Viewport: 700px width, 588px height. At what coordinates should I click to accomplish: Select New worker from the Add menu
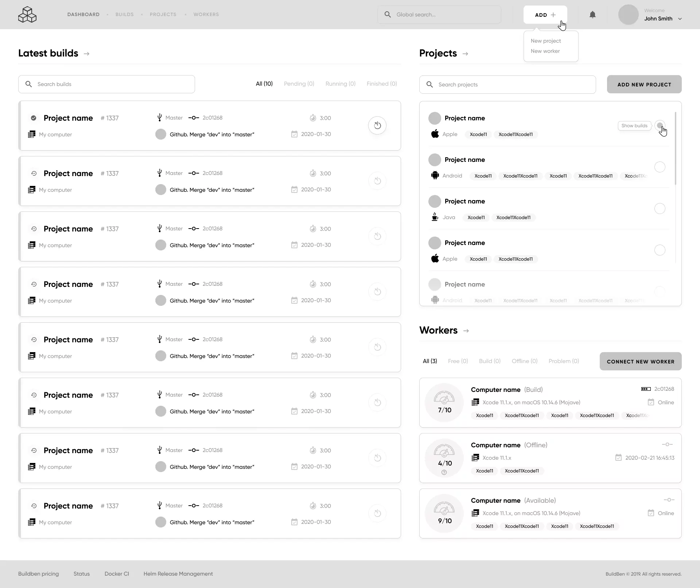pos(545,51)
